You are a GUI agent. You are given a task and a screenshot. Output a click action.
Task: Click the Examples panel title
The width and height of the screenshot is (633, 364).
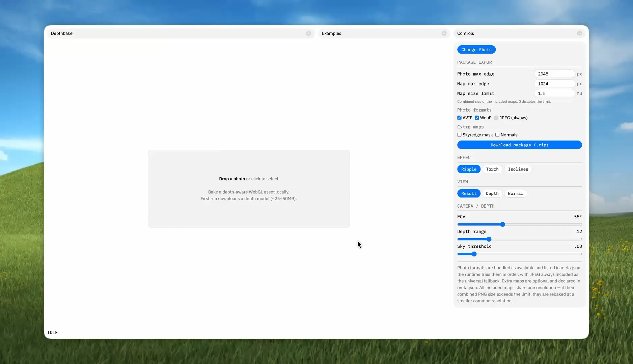[x=331, y=33]
